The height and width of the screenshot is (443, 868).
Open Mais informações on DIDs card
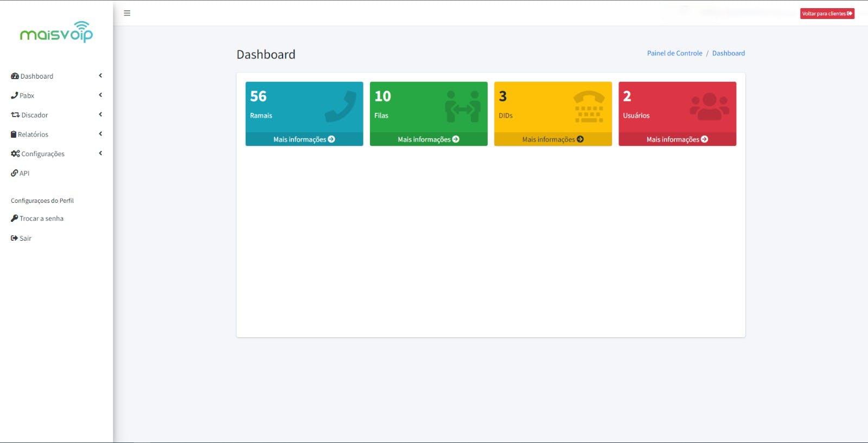coord(553,139)
